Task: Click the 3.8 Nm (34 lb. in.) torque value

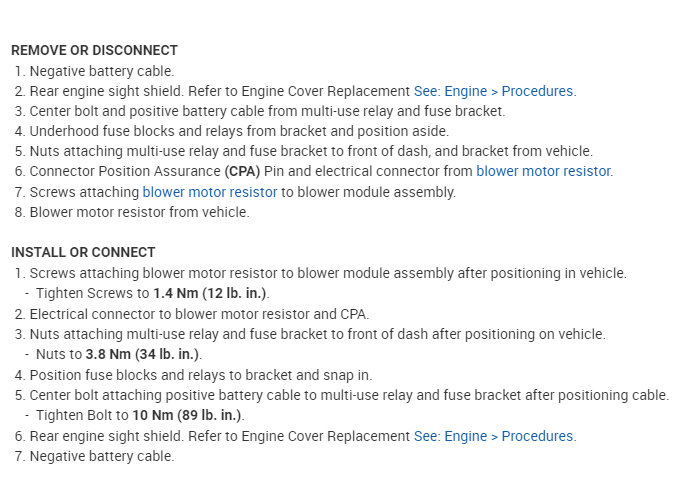Action: 143,354
